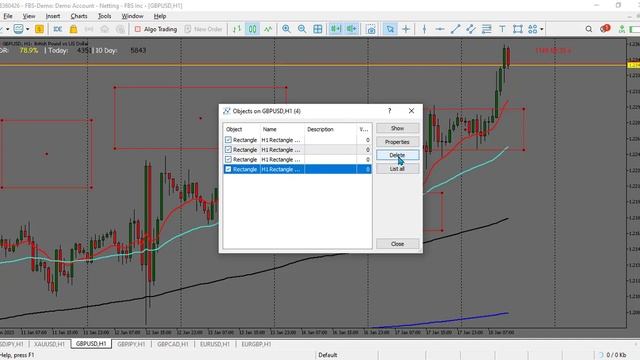The height and width of the screenshot is (360, 640).
Task: Click the Delete button in Objects dialog
Action: pos(397,155)
